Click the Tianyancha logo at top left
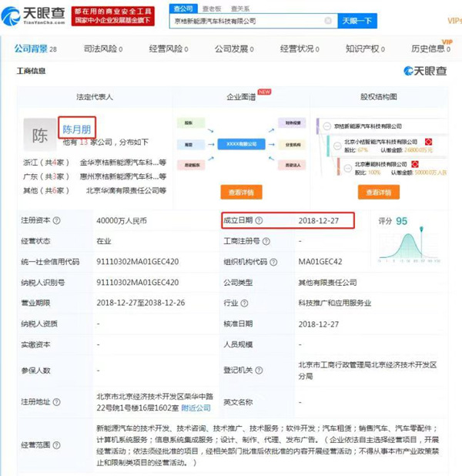This screenshot has height=476, width=462. point(33,15)
